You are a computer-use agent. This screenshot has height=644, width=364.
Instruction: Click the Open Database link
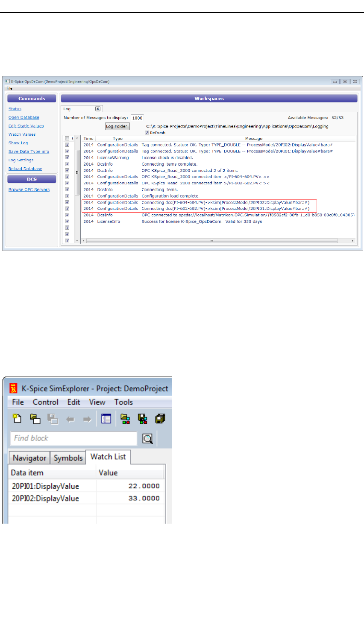coord(24,117)
